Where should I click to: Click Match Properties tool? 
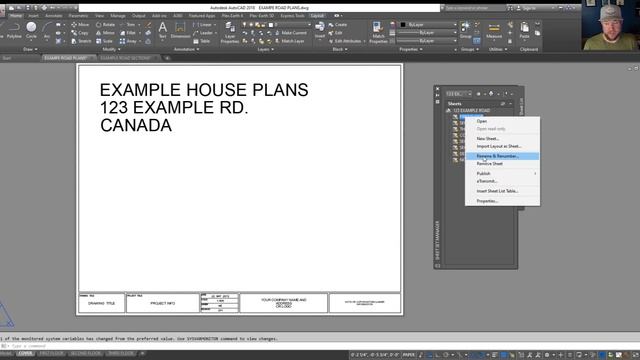pyautogui.click(x=378, y=33)
